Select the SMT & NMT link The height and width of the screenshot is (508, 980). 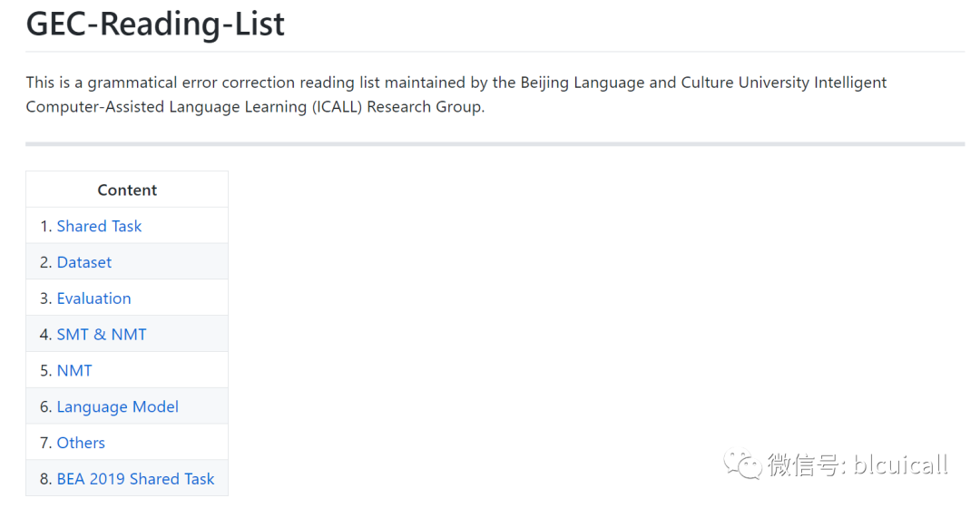tap(102, 335)
